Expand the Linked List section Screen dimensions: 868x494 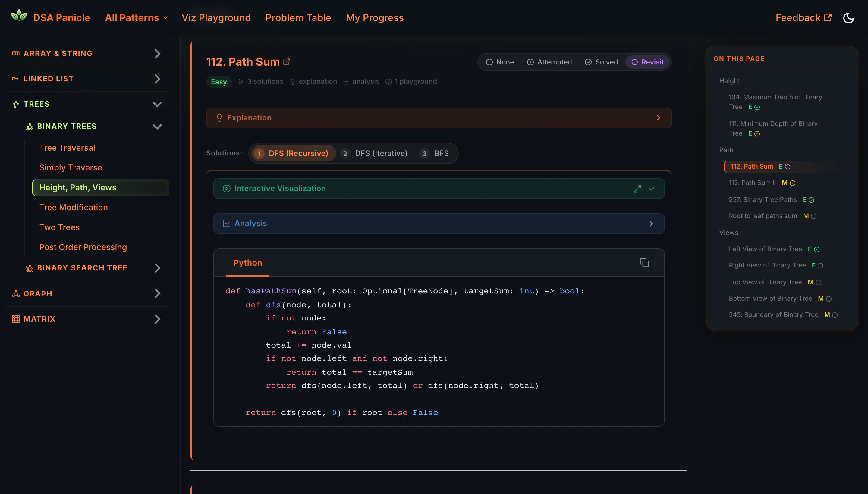click(x=157, y=79)
